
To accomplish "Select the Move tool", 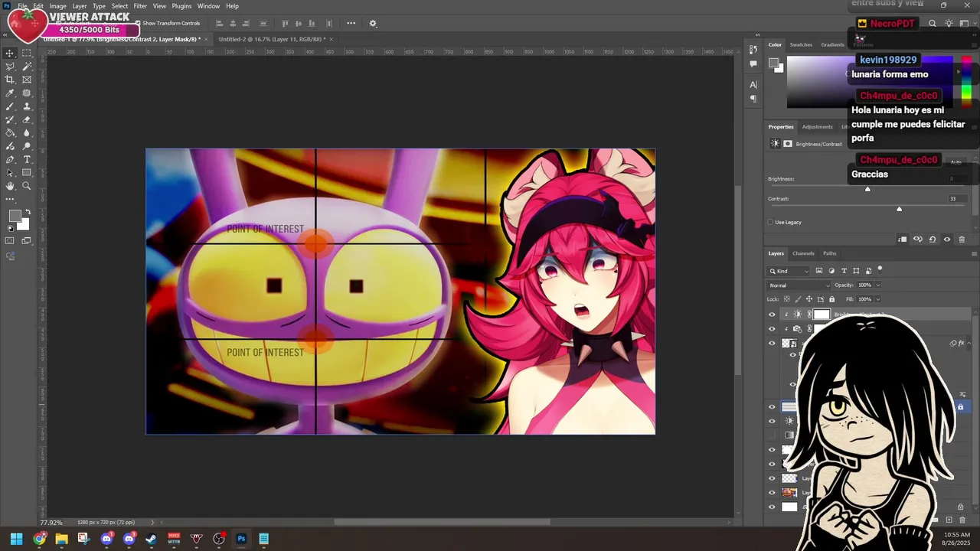I will (10, 53).
